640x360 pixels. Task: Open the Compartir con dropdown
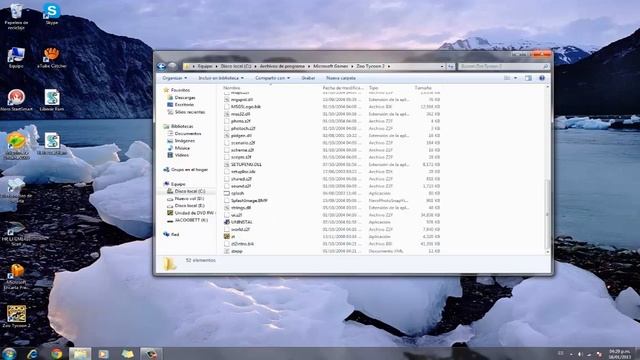(272, 78)
